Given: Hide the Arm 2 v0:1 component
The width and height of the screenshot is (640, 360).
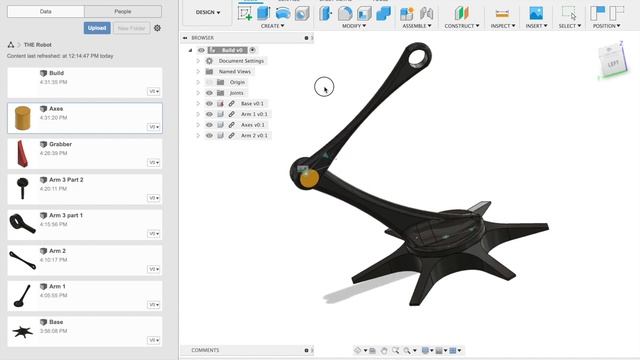Looking at the screenshot, I should coord(209,136).
